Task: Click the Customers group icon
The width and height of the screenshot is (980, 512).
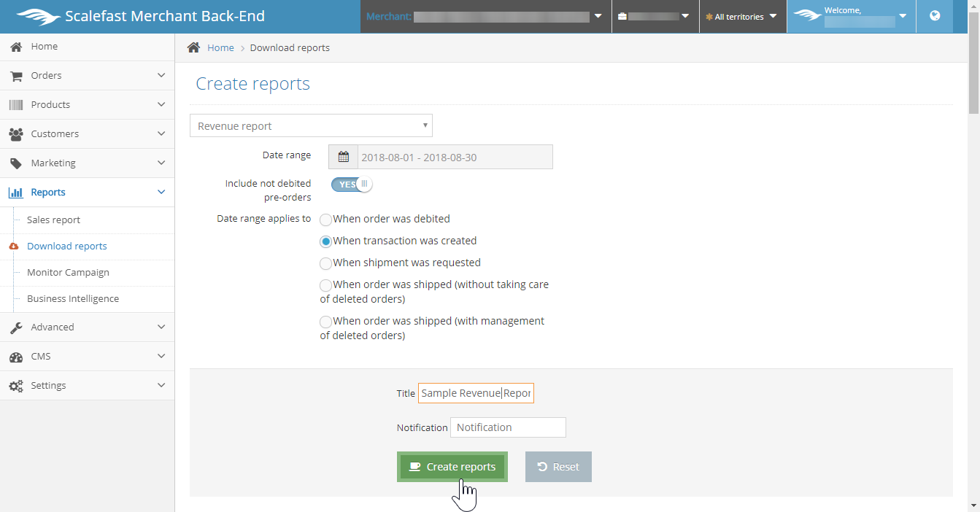Action: [16, 134]
